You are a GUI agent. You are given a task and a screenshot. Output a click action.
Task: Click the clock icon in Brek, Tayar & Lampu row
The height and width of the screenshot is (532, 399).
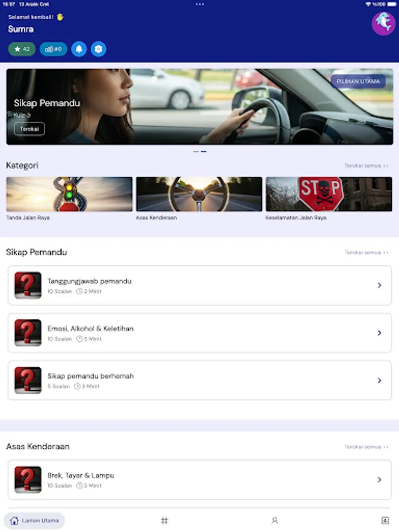pyautogui.click(x=79, y=486)
